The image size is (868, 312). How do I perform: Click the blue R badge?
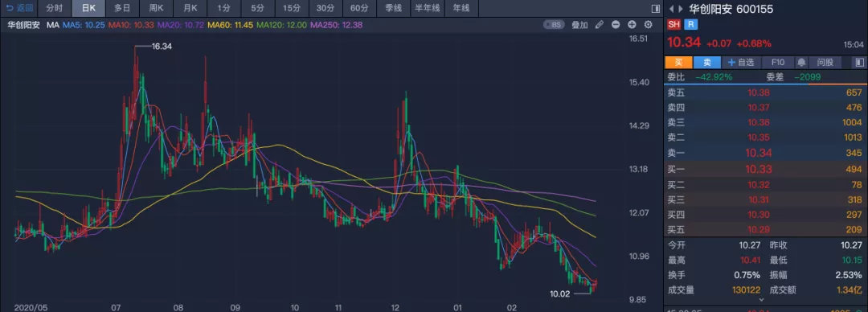click(691, 24)
